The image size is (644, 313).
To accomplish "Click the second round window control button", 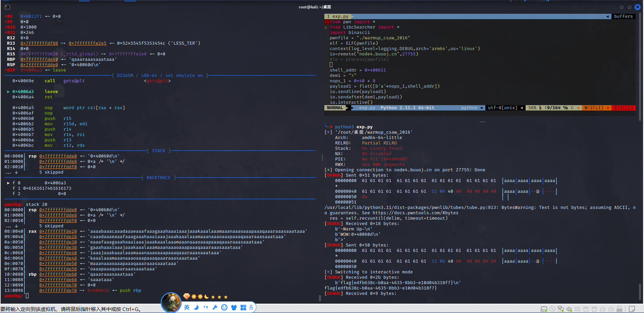I will [629, 7].
